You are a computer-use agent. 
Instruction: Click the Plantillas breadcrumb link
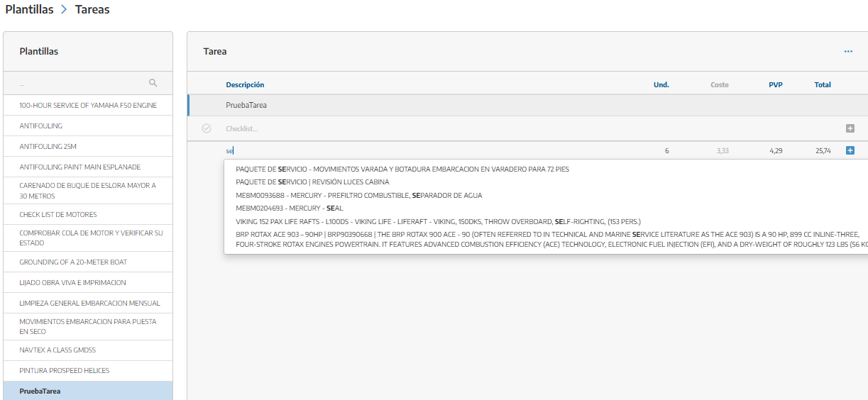pyautogui.click(x=29, y=10)
